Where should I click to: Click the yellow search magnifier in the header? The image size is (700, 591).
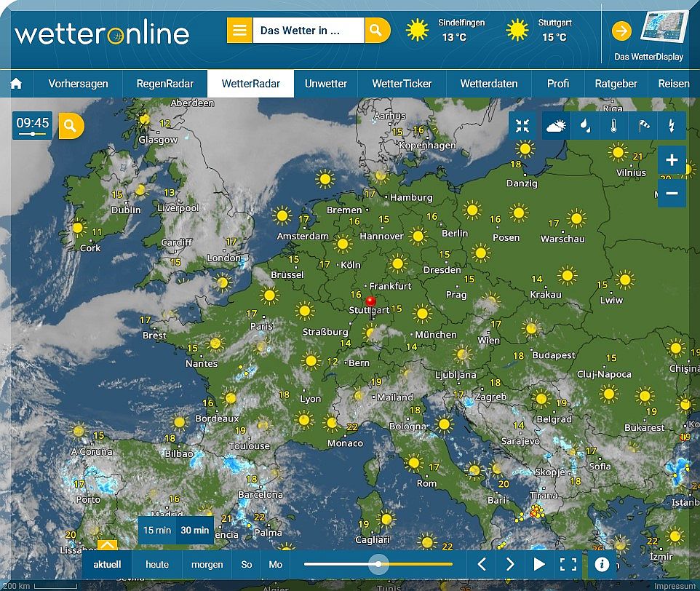coord(376,31)
